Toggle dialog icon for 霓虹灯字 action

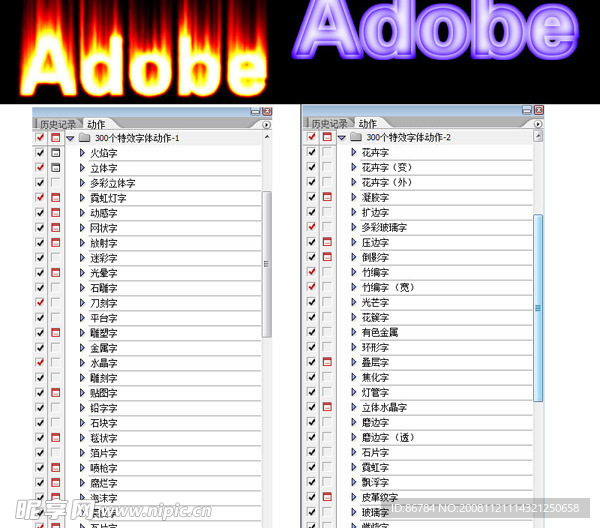point(55,197)
